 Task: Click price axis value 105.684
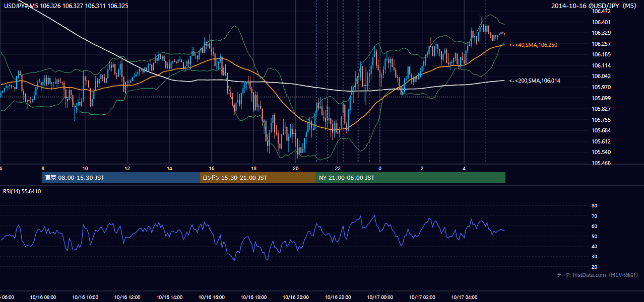[x=601, y=131]
